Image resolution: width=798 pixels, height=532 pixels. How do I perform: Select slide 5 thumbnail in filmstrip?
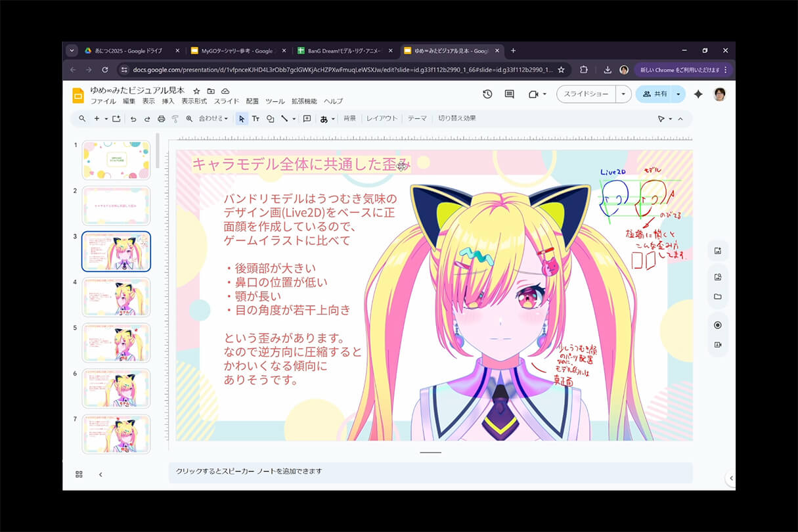click(116, 342)
